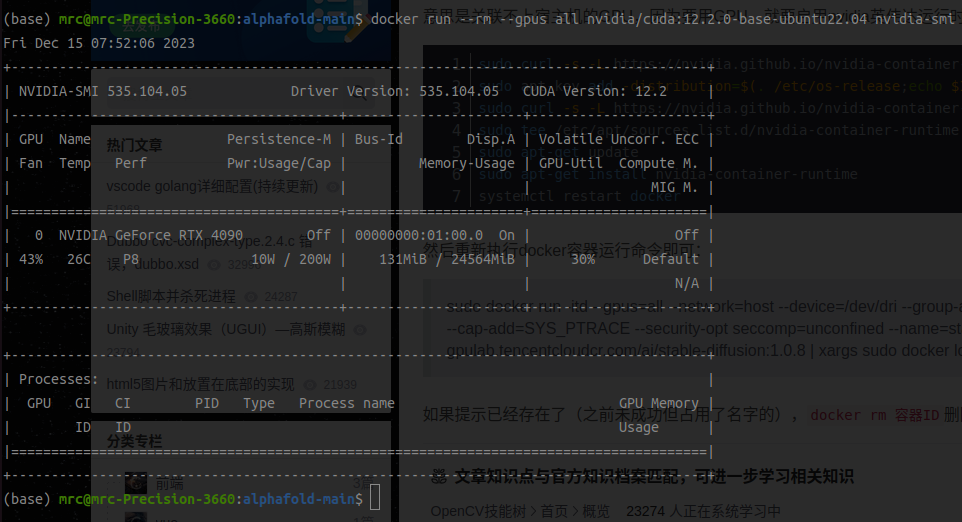
Task: Click the '30%' GPU utilization value
Action: point(583,259)
